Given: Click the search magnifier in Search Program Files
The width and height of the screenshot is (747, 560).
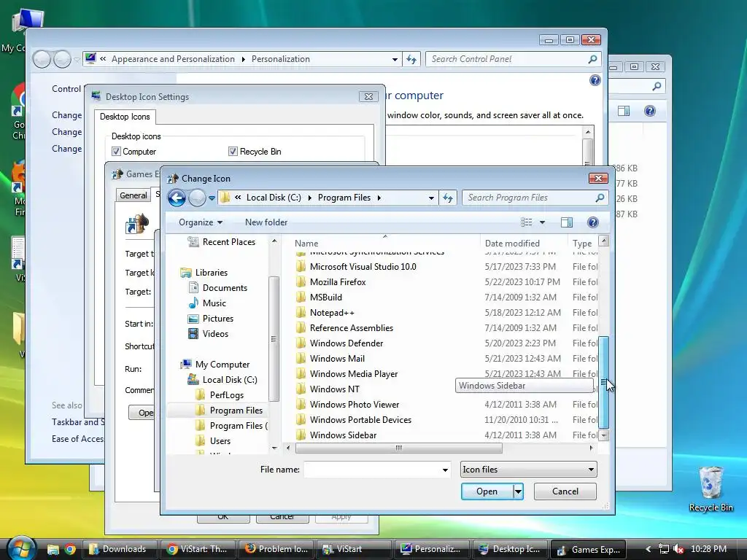Looking at the screenshot, I should pos(600,198).
